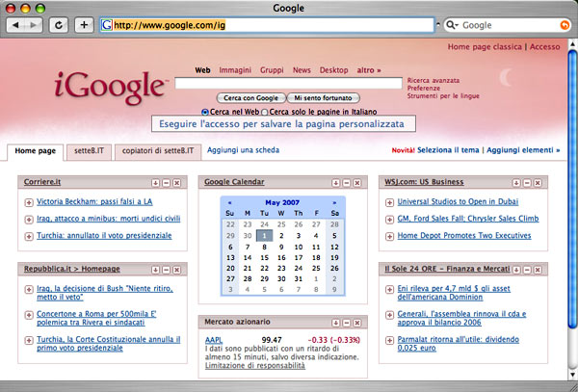Open the Mercato azionario gadget dropdown menu
578x392 pixels.
coord(336,323)
